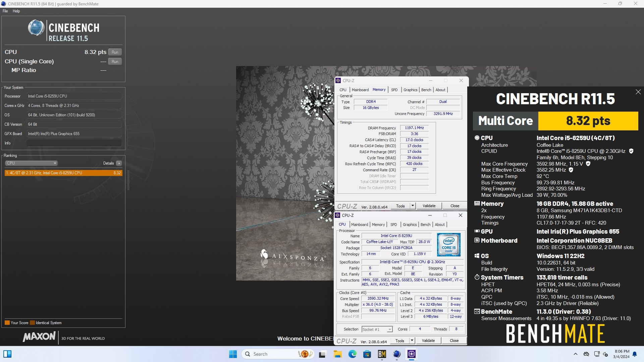Viewport: 644px width, 362px height.
Task: Select Memory tab in lower CPU-Z window
Action: pos(378,225)
